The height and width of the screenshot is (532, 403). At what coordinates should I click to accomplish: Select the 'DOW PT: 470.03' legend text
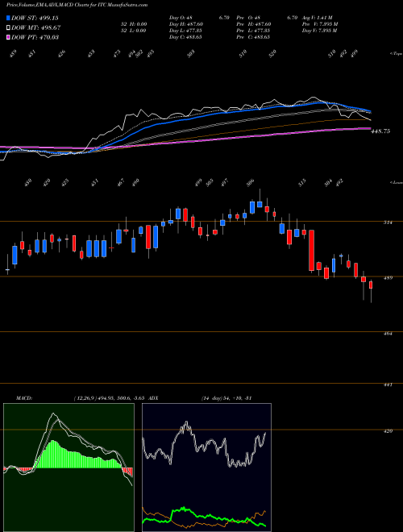(x=35, y=37)
